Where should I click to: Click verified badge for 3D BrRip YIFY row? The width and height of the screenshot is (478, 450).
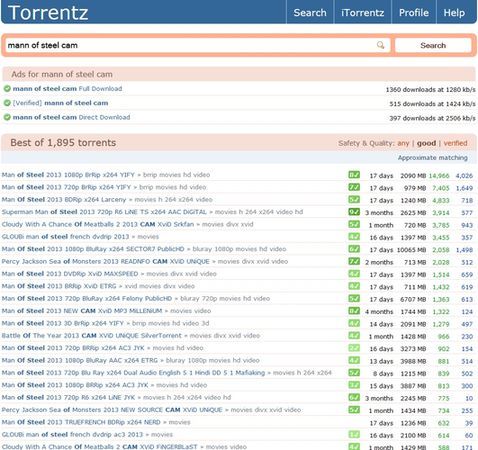click(x=354, y=323)
